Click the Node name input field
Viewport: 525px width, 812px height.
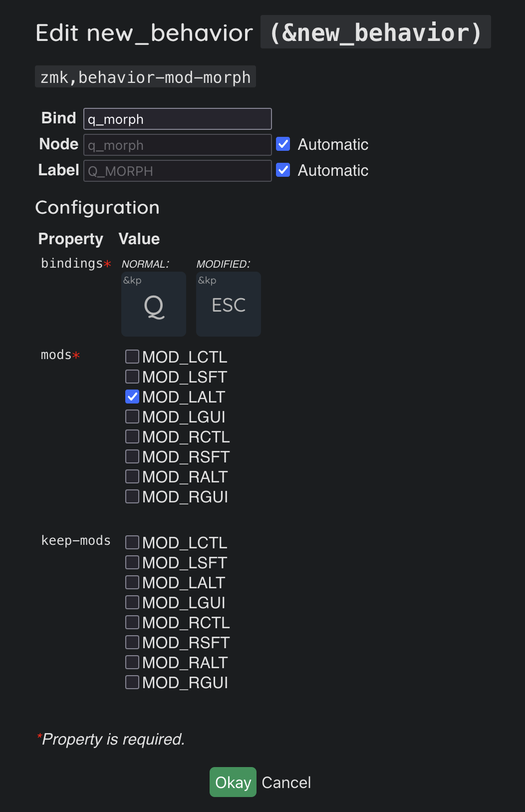pyautogui.click(x=177, y=145)
